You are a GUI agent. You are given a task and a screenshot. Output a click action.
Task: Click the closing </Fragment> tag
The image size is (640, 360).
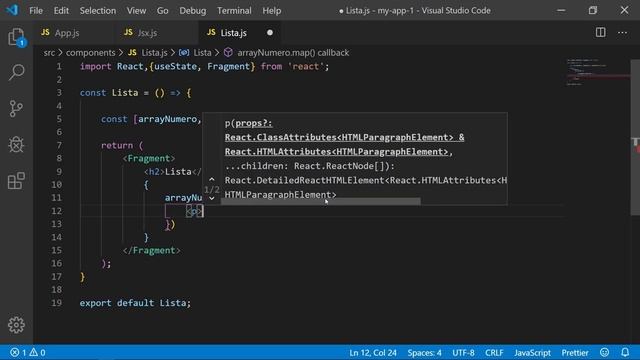151,250
